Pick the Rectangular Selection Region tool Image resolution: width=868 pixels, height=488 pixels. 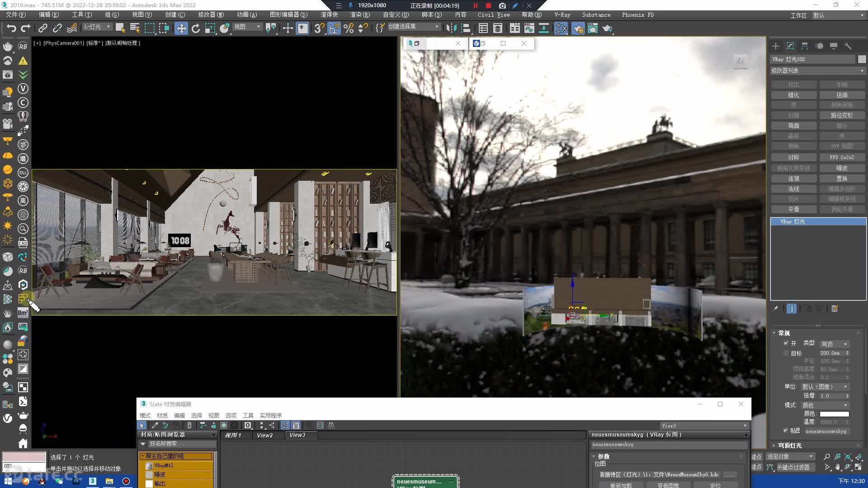click(149, 28)
